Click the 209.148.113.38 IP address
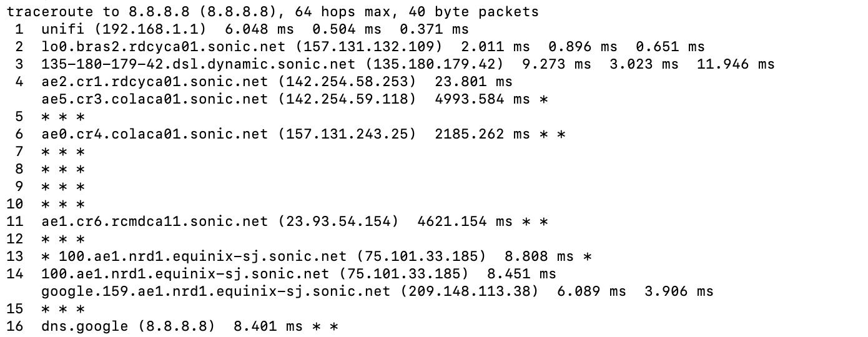This screenshot has height=337, width=868. coord(471,291)
